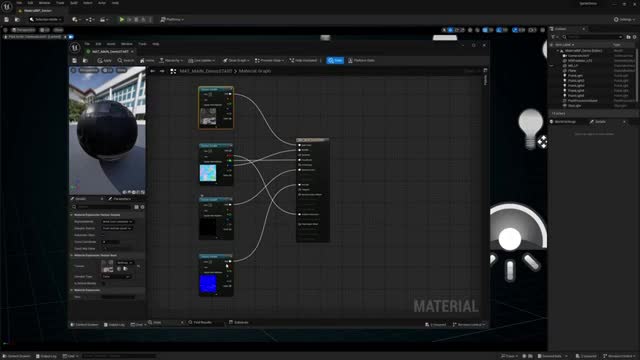640x360 pixels.
Task: Click Show button in preview viewport
Action: pos(121,70)
